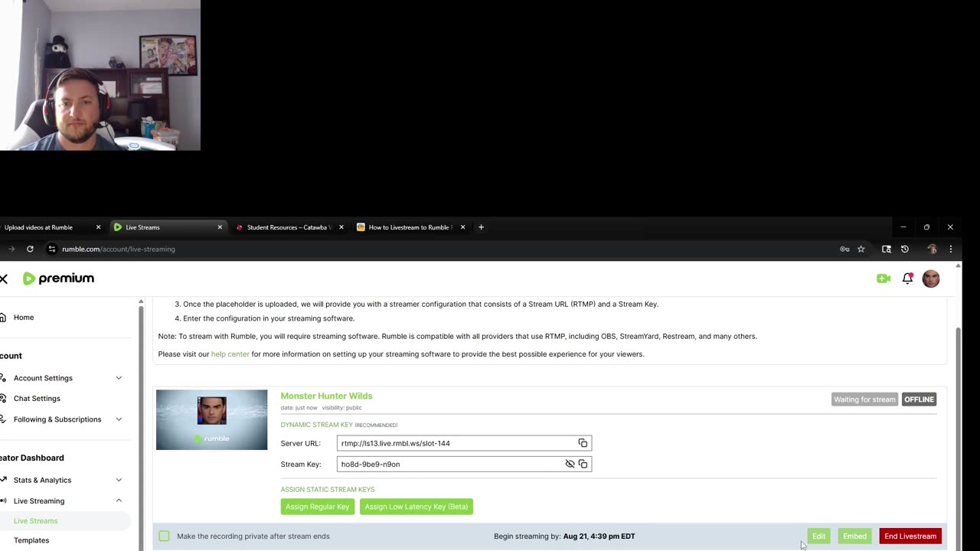The image size is (980, 551).
Task: Open the browser history clock icon
Action: [904, 249]
